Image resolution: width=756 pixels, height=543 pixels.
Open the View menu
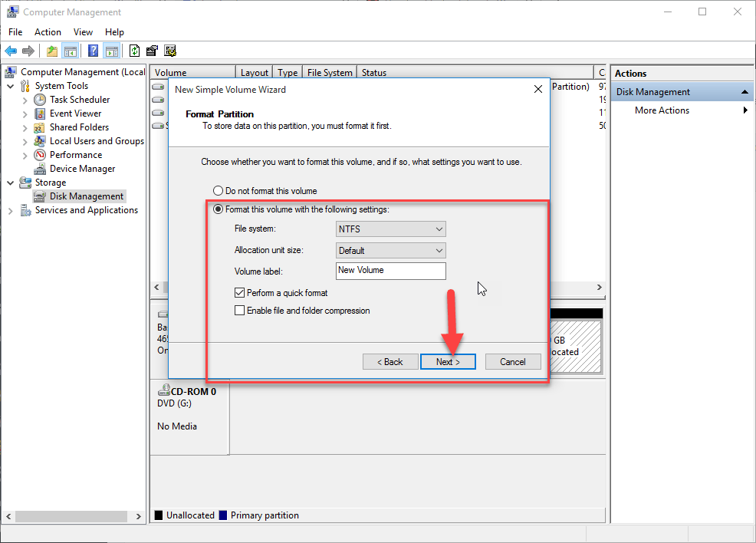click(x=83, y=32)
